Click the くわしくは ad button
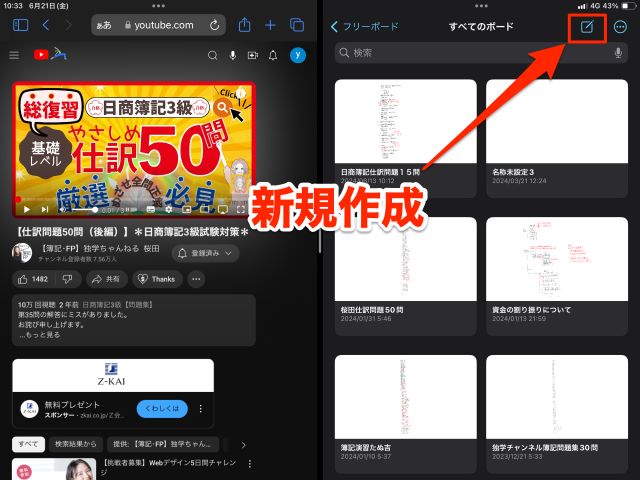This screenshot has width=640, height=480. [x=162, y=409]
